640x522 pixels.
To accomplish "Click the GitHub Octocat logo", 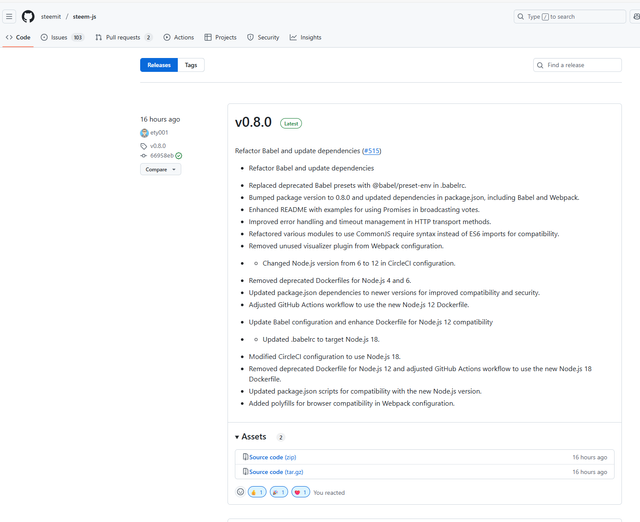I will coord(28,17).
